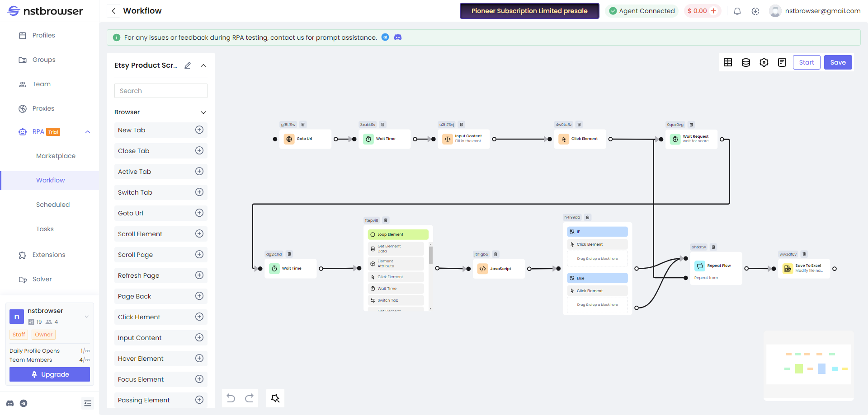Add the New Tab block with plus
Viewport: 868px width, 415px height.
[x=199, y=130]
